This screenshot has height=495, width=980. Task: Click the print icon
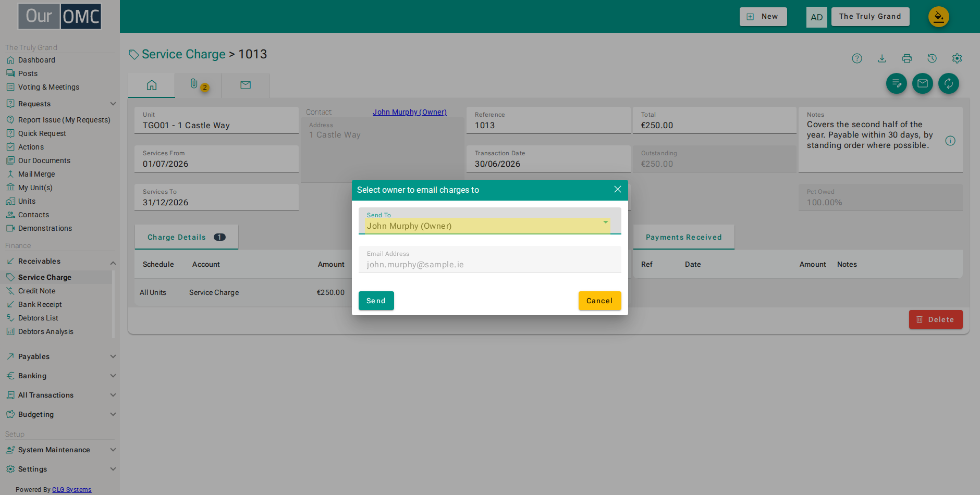click(907, 58)
